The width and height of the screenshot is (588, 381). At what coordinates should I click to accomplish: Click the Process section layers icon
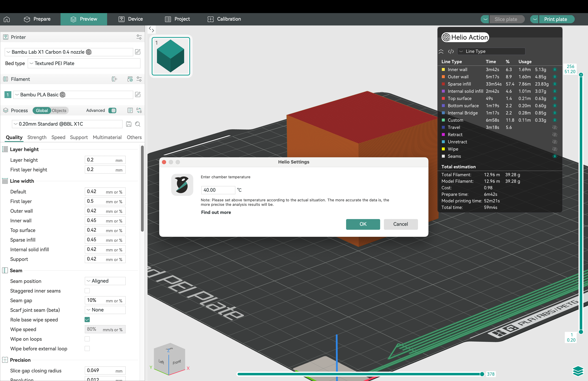tap(6, 110)
